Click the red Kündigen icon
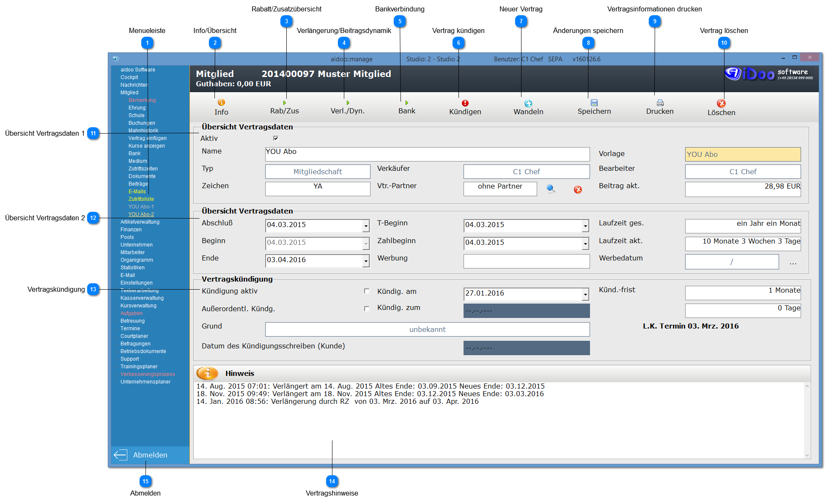 (465, 103)
